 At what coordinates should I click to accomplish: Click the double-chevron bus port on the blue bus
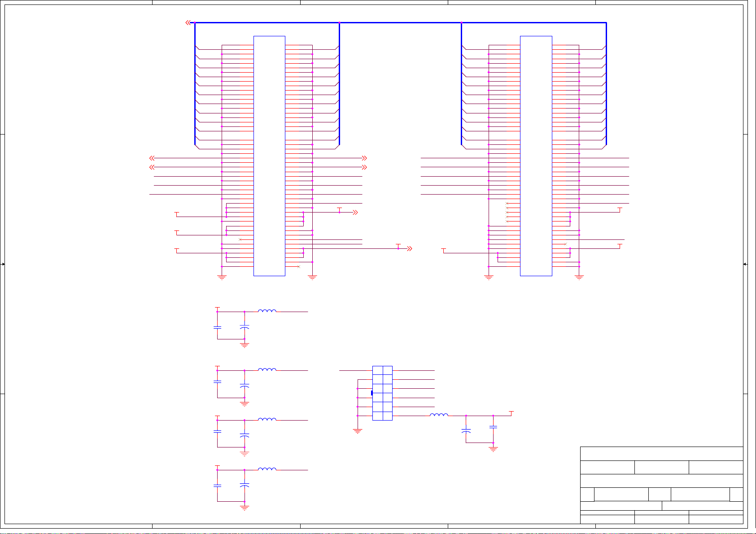click(188, 22)
